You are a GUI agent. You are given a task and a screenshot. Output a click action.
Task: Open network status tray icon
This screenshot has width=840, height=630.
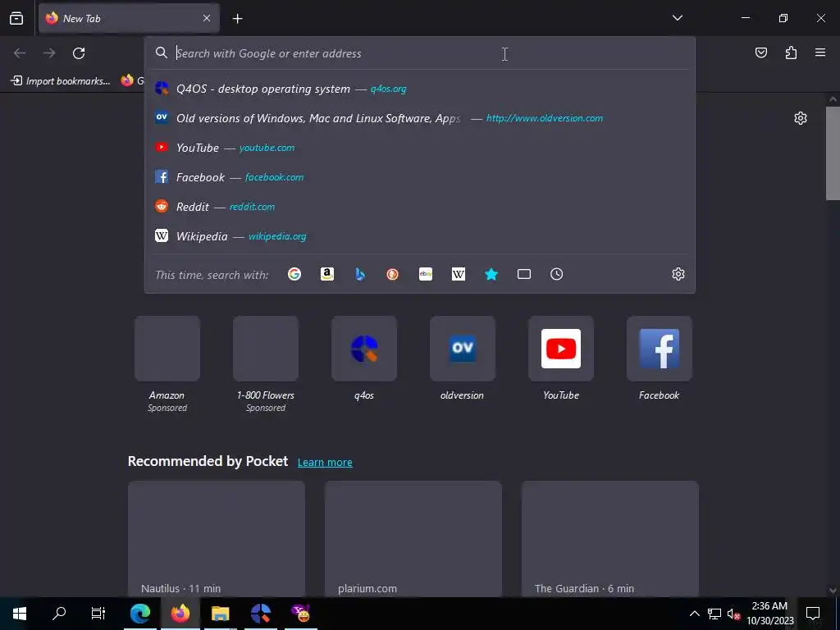point(714,614)
